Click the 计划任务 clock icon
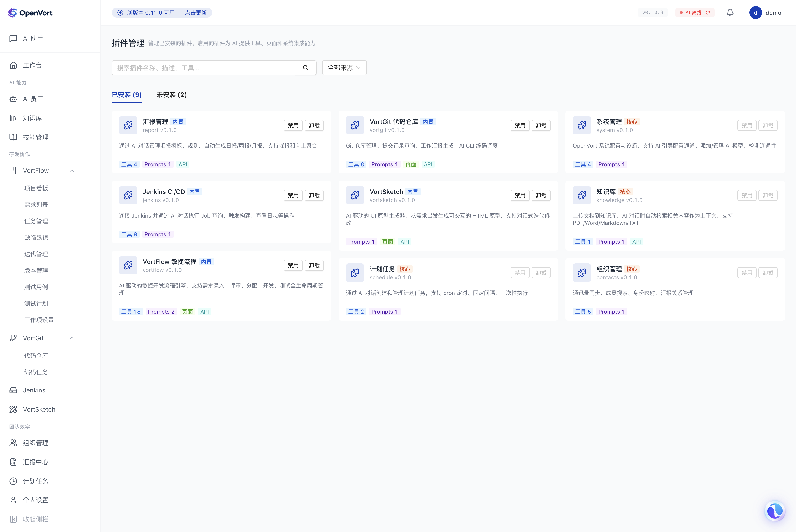This screenshot has height=532, width=796. tap(13, 481)
